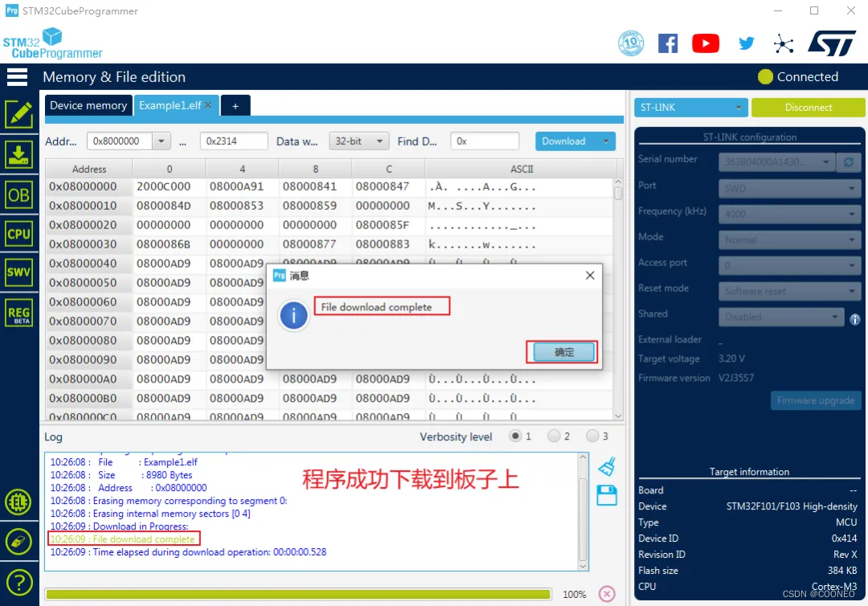Viewport: 868px width, 606px height.
Task: Click the ST logo
Action: (832, 43)
